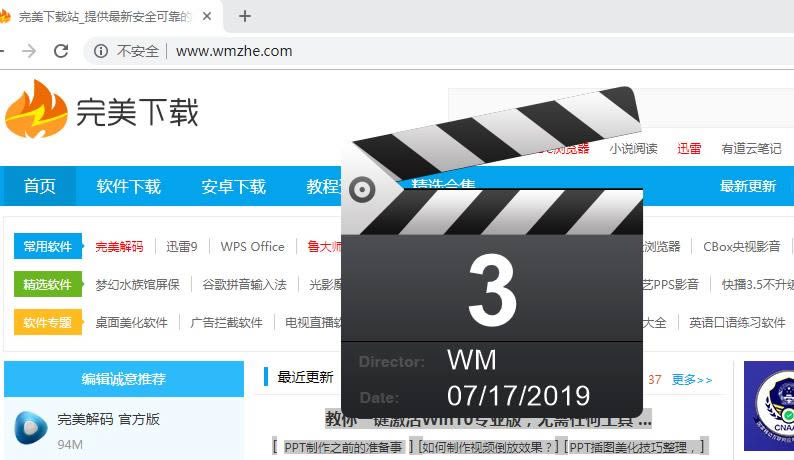Open the 最新更新 navigation item
The height and width of the screenshot is (460, 794).
pos(748,186)
